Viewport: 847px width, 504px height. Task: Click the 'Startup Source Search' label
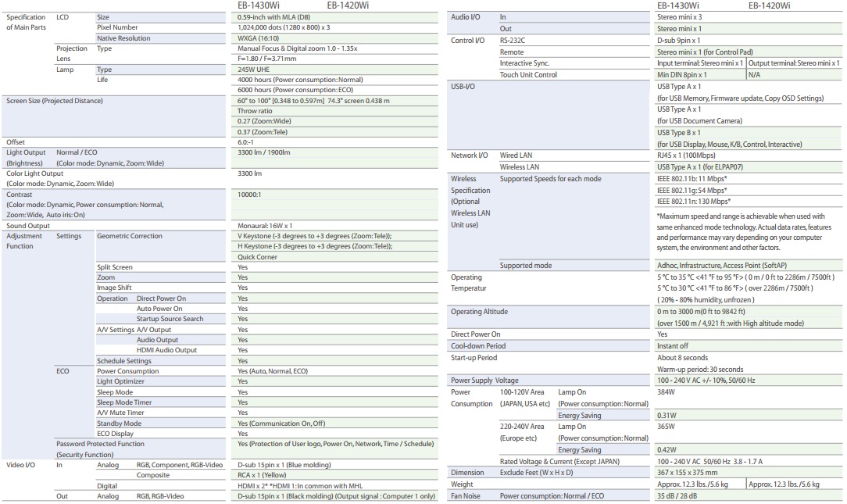pyautogui.click(x=170, y=320)
